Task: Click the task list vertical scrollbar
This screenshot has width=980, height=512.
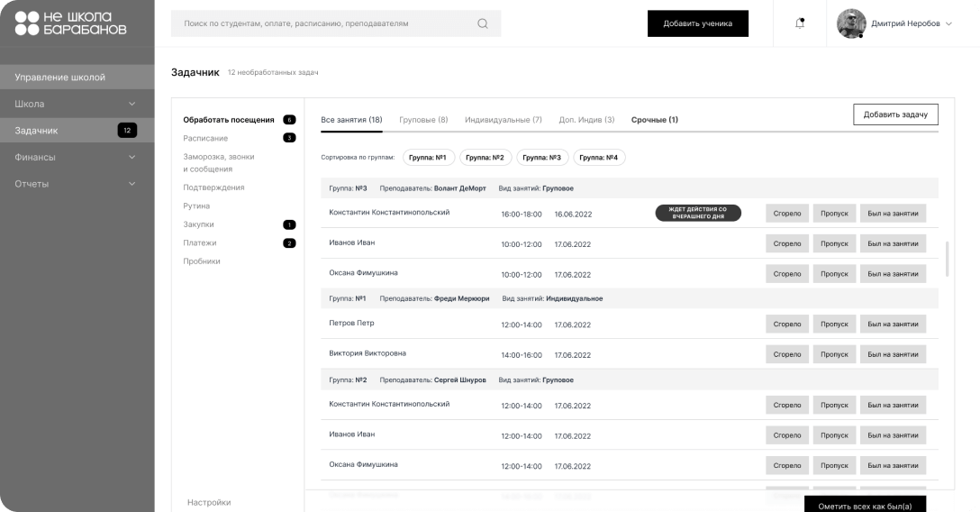Action: point(946,260)
